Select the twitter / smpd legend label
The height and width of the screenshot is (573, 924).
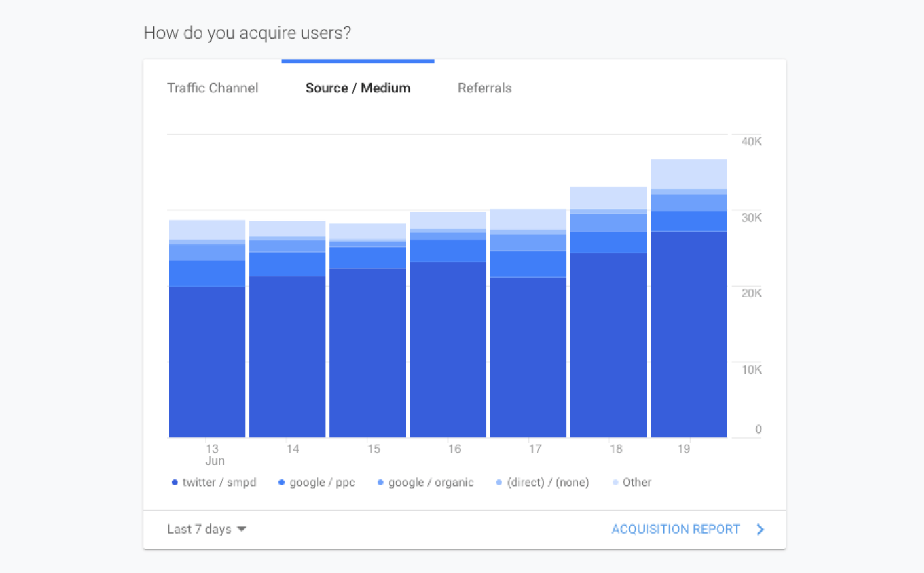pos(220,483)
